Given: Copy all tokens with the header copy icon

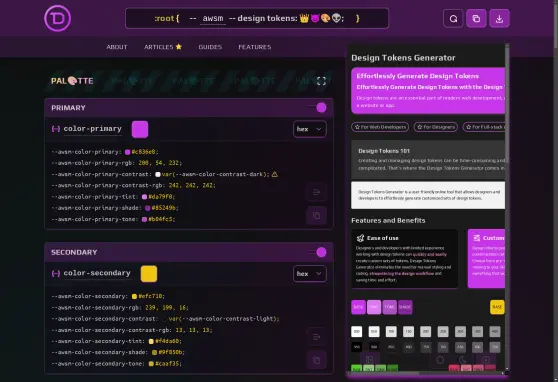Looking at the screenshot, I should click(x=476, y=18).
